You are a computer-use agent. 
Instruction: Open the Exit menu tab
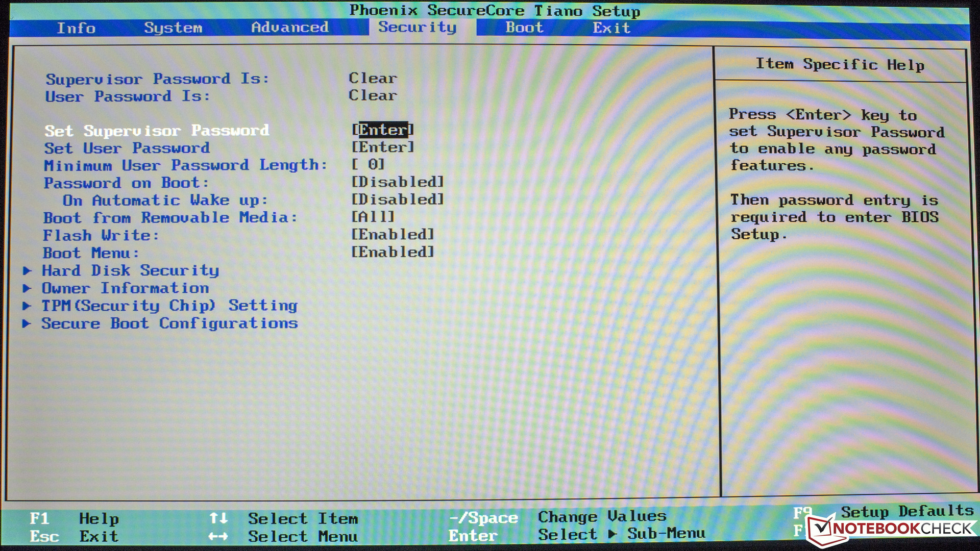pos(611,28)
